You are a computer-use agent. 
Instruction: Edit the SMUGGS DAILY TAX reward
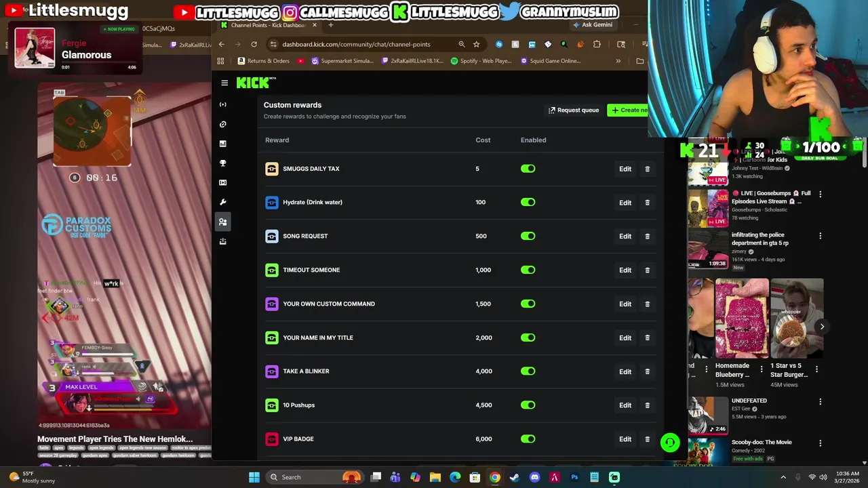[625, 169]
